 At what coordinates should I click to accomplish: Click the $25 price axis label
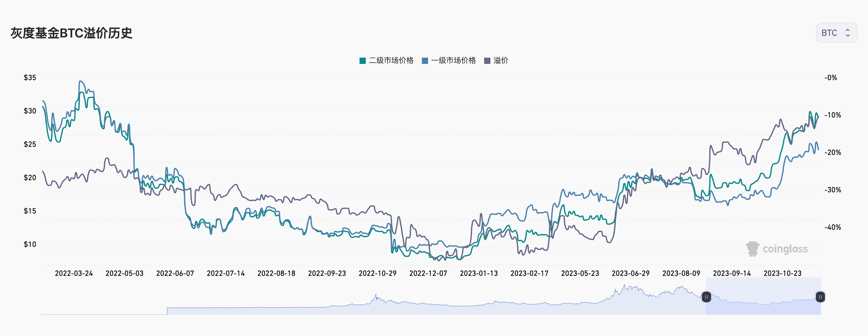tap(30, 144)
